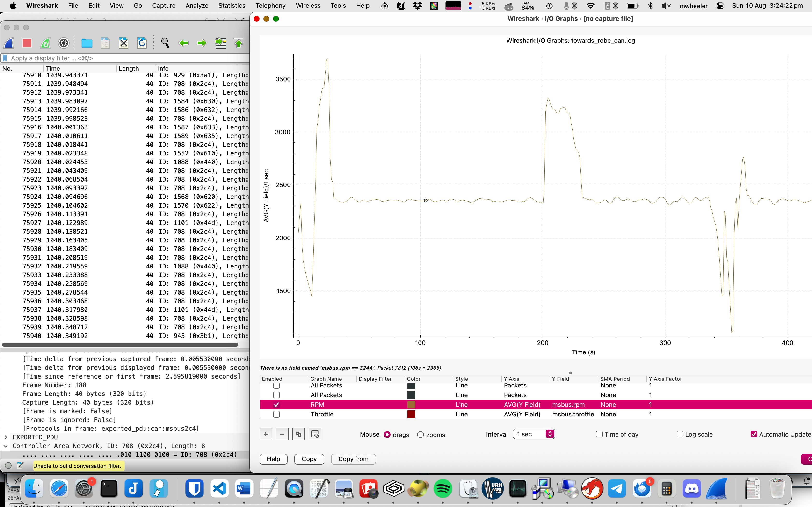The width and height of the screenshot is (812, 507).
Task: Disable the RPM graph checkbox
Action: pyautogui.click(x=276, y=405)
